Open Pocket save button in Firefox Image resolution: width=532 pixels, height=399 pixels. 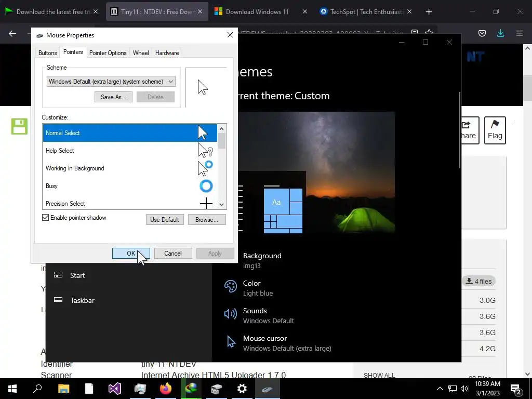point(482,33)
